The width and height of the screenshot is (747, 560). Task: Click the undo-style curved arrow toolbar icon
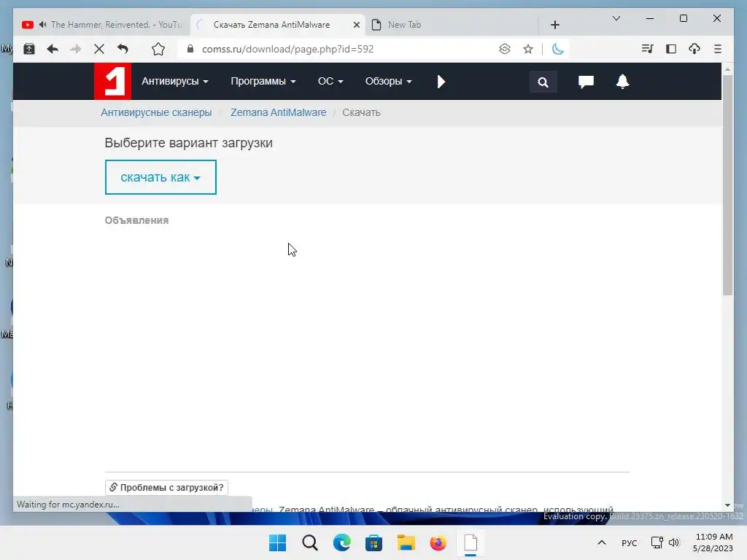(123, 49)
